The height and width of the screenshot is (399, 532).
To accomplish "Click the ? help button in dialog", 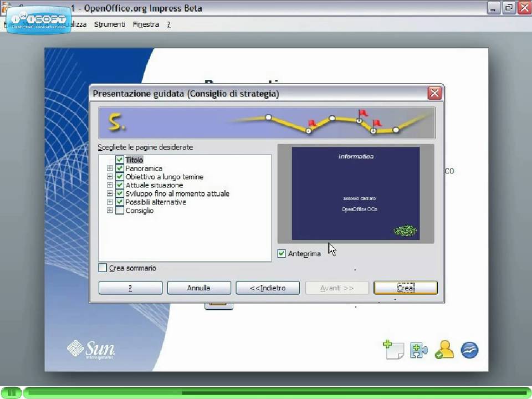I will [x=130, y=288].
